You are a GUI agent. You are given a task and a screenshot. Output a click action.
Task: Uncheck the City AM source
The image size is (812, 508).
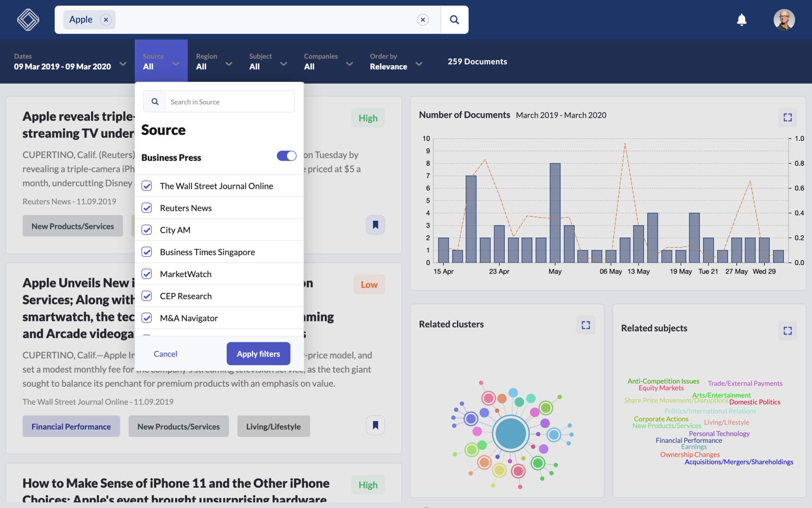point(147,230)
